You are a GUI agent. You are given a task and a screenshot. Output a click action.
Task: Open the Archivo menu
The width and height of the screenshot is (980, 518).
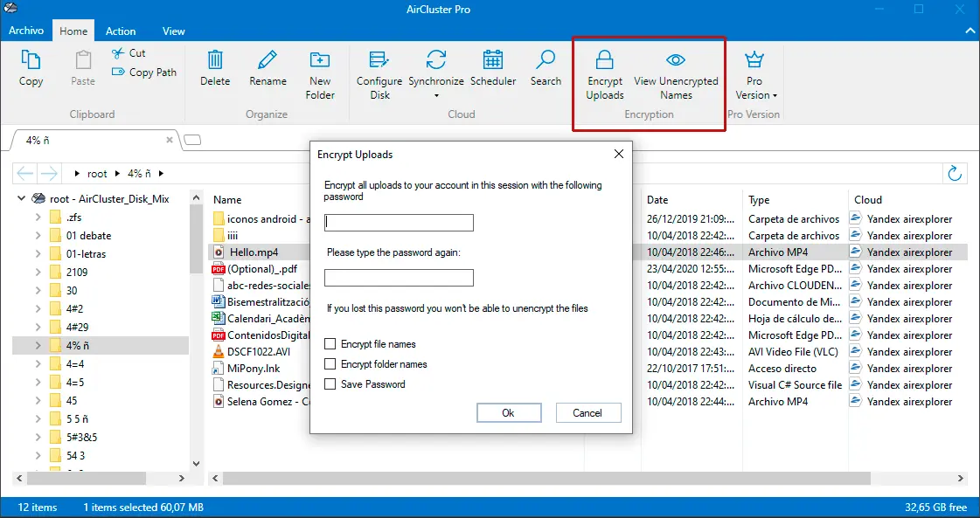[x=26, y=31]
